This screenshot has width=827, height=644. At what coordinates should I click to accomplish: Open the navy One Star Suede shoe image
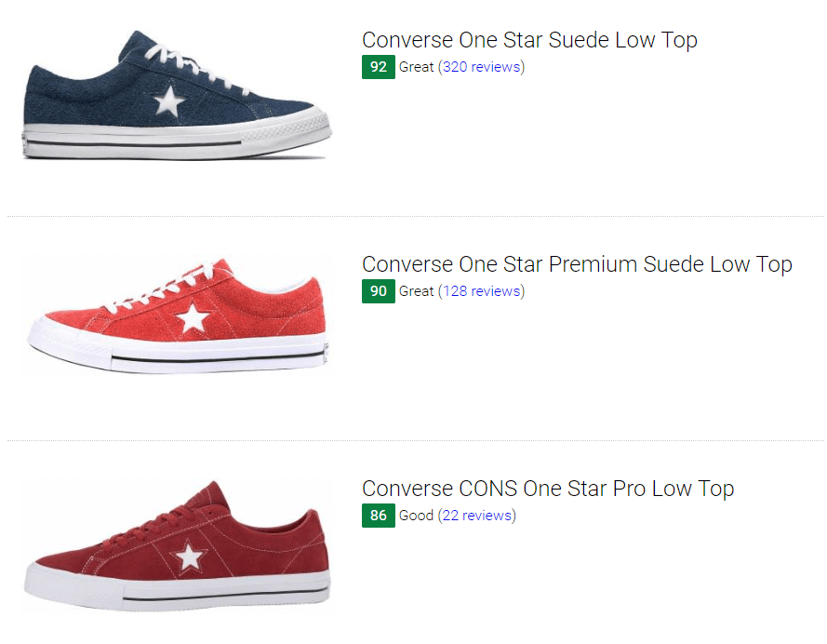click(177, 95)
